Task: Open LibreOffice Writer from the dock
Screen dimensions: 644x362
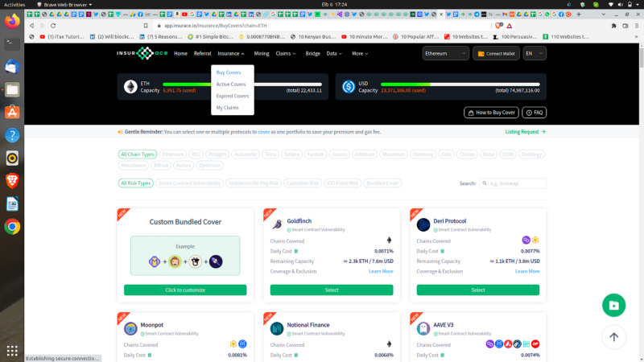Action: [x=12, y=204]
